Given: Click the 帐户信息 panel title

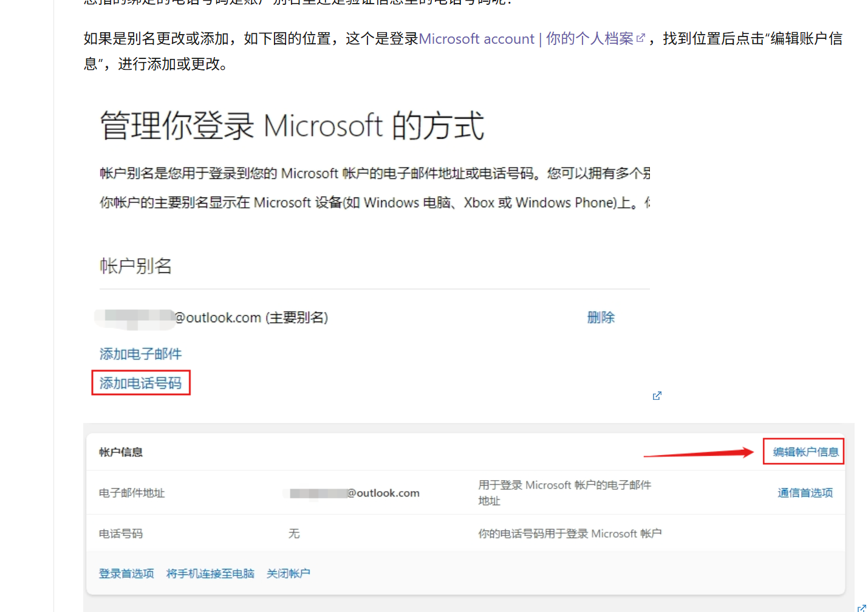Looking at the screenshot, I should point(121,452).
